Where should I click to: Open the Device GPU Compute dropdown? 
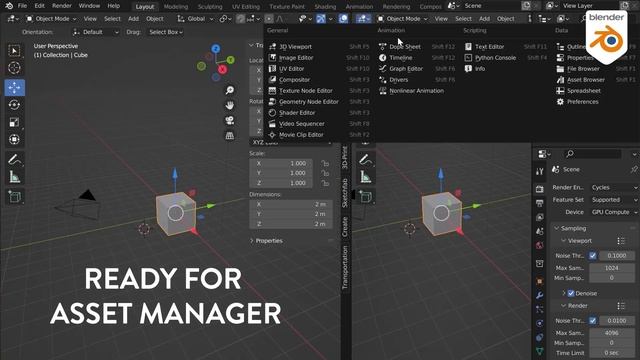pos(614,212)
